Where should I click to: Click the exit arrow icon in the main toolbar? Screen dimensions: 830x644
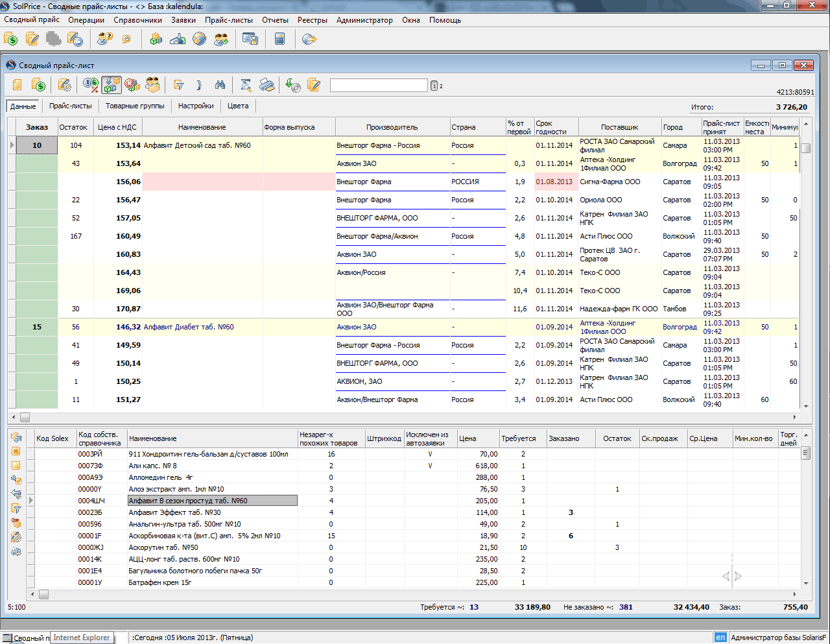pyautogui.click(x=309, y=39)
